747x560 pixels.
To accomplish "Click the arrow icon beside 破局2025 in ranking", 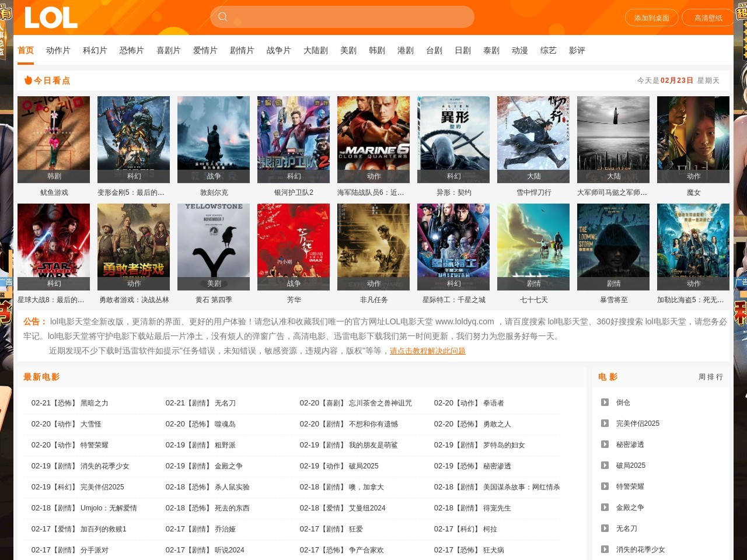I will 605,465.
